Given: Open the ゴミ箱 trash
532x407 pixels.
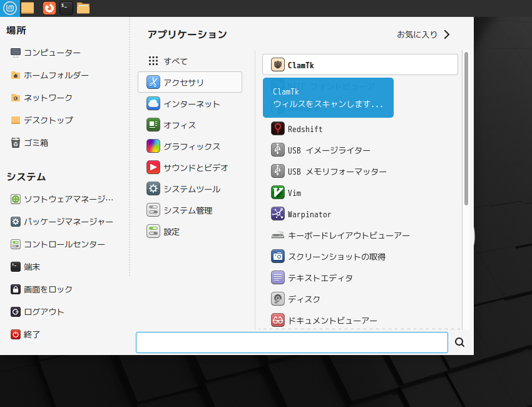Looking at the screenshot, I should coord(29,143).
